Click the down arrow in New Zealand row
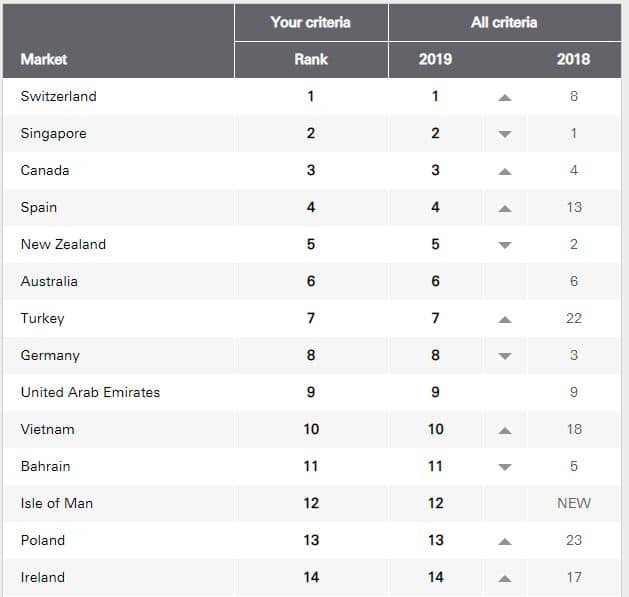The height and width of the screenshot is (597, 629). (x=505, y=245)
